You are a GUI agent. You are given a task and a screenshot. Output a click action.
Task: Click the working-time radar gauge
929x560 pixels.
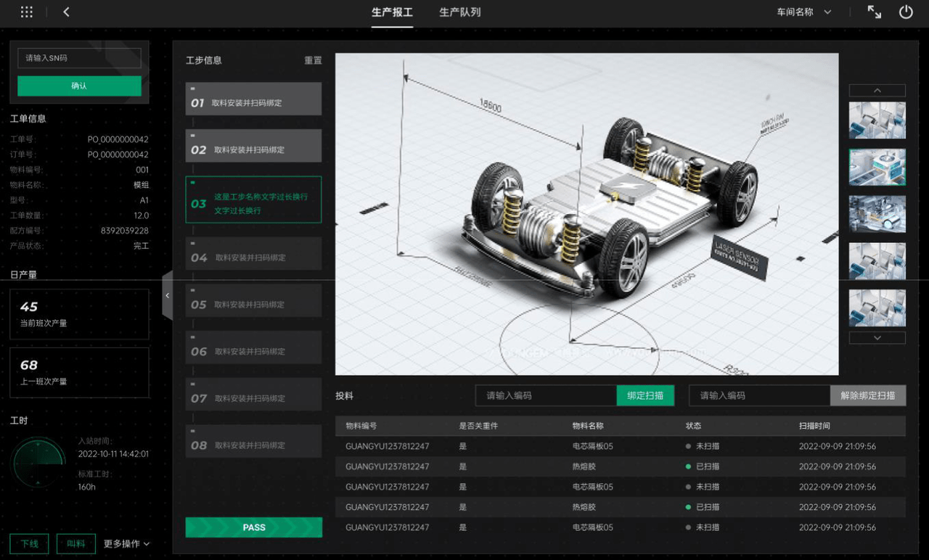coord(38,462)
